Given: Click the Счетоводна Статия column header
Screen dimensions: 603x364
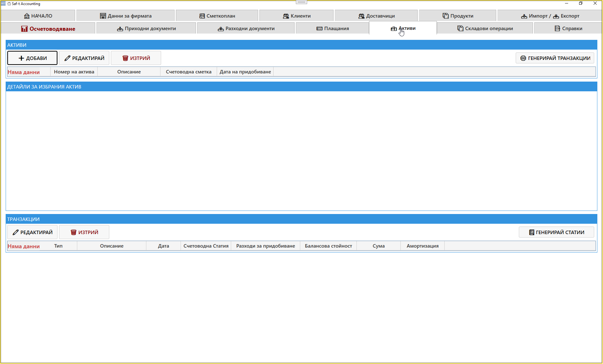Looking at the screenshot, I should tap(206, 246).
